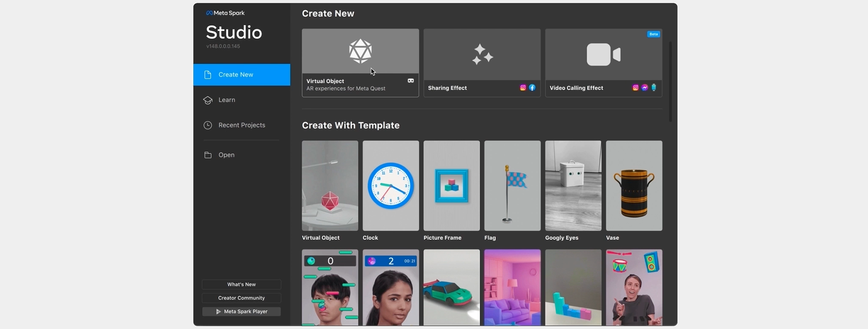Screen dimensions: 868x329
Task: Click the Instagram icon on Sharing Effect card
Action: [x=523, y=88]
